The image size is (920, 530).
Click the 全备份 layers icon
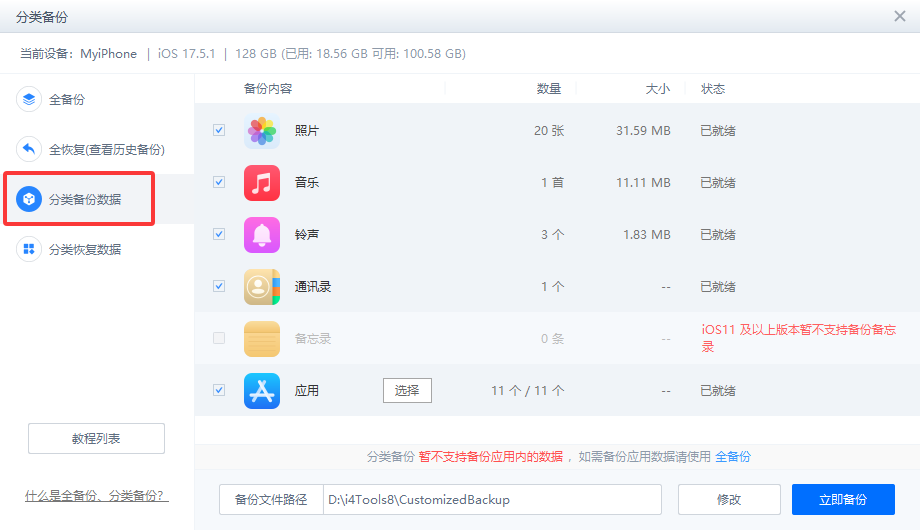pos(29,100)
